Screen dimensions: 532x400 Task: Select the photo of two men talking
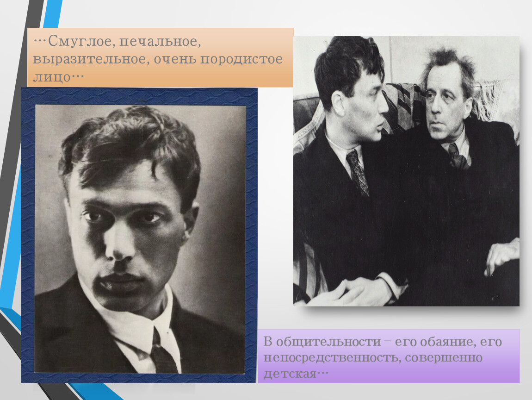click(406, 171)
